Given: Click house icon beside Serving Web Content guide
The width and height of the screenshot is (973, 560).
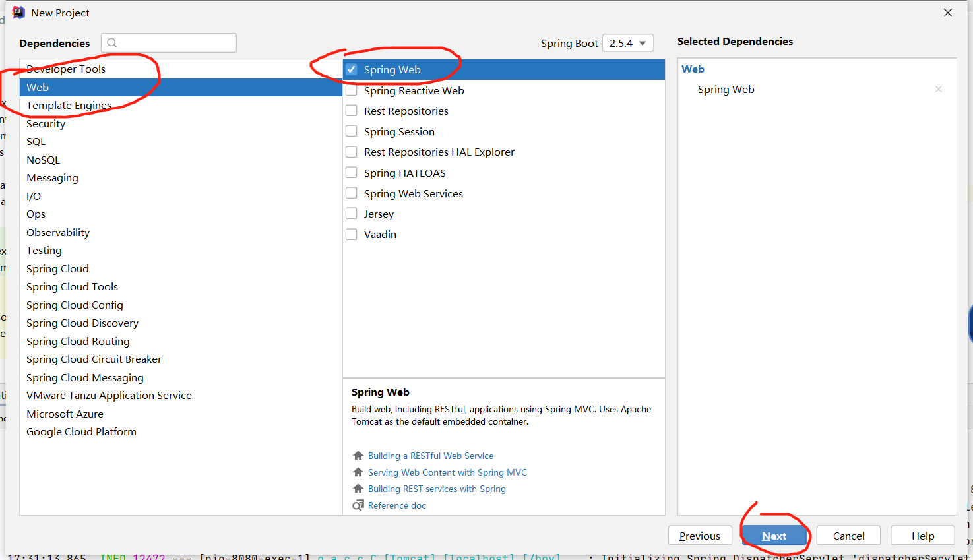Looking at the screenshot, I should point(358,472).
